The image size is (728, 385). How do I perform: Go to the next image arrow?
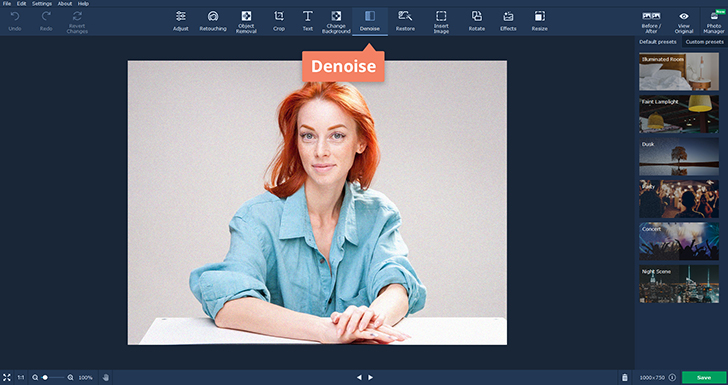click(370, 378)
